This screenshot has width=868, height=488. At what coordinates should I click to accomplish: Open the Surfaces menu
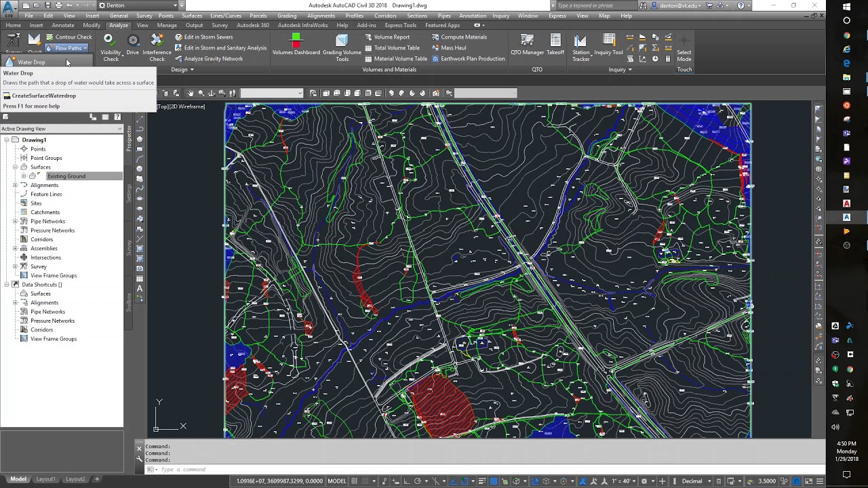pos(192,16)
